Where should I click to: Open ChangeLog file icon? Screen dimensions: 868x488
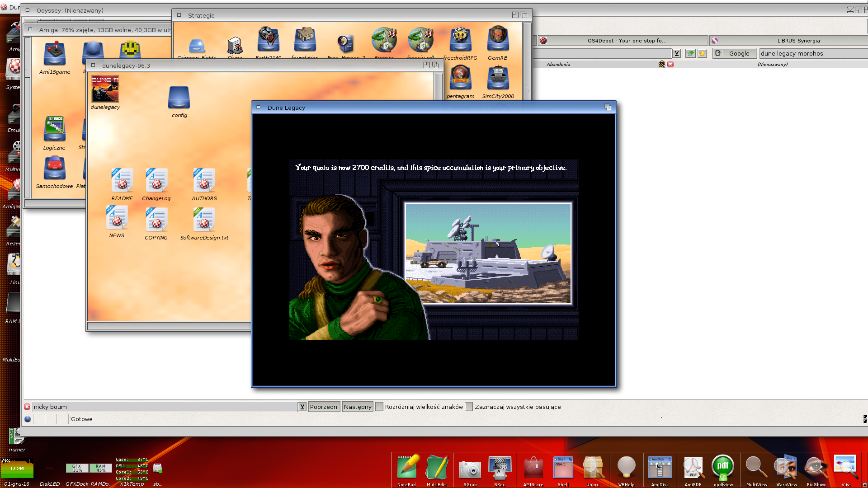(156, 180)
